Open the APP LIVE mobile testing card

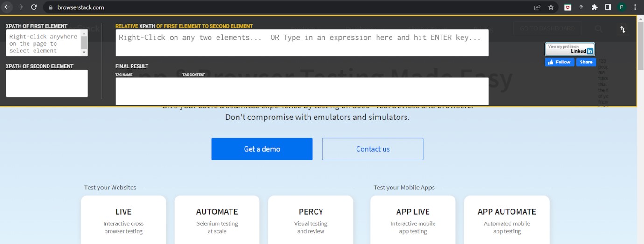tap(413, 220)
